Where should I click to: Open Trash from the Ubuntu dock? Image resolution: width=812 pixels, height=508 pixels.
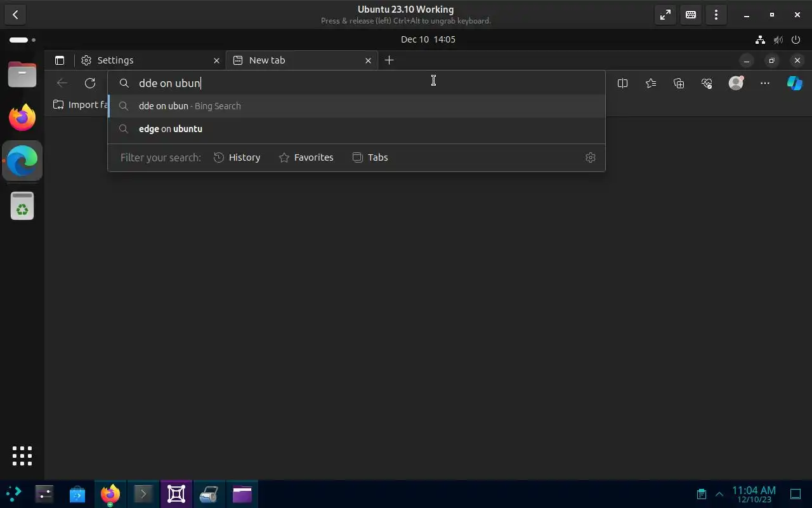pos(22,206)
